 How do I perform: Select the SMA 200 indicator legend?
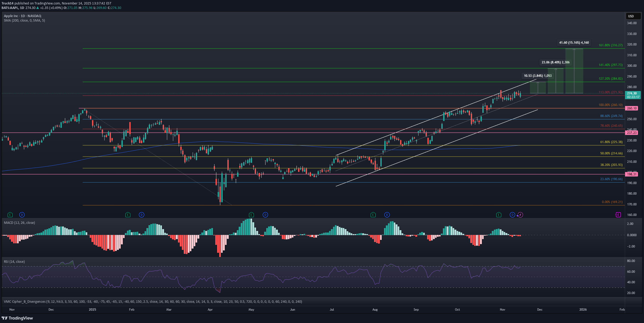click(x=24, y=21)
